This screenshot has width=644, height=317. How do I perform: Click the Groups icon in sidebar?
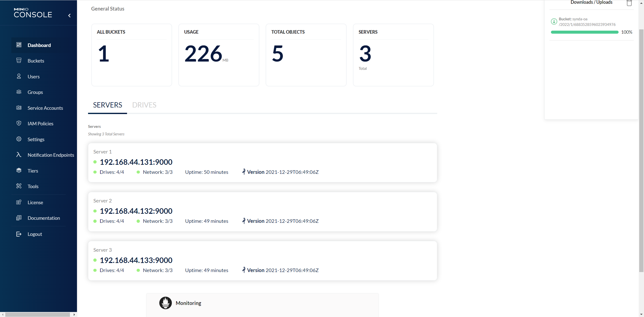[x=19, y=92]
